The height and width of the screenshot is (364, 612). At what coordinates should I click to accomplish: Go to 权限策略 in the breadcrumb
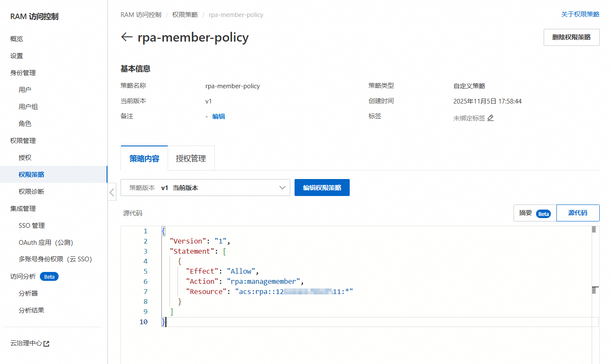(185, 15)
